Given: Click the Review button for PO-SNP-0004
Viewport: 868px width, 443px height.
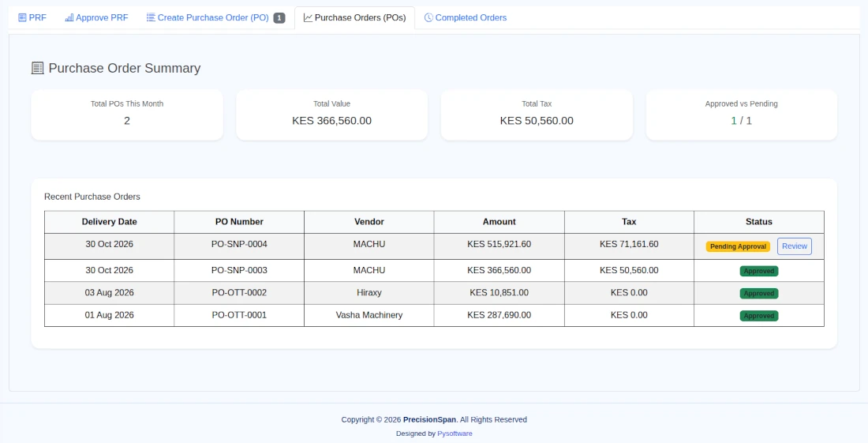Looking at the screenshot, I should 795,246.
